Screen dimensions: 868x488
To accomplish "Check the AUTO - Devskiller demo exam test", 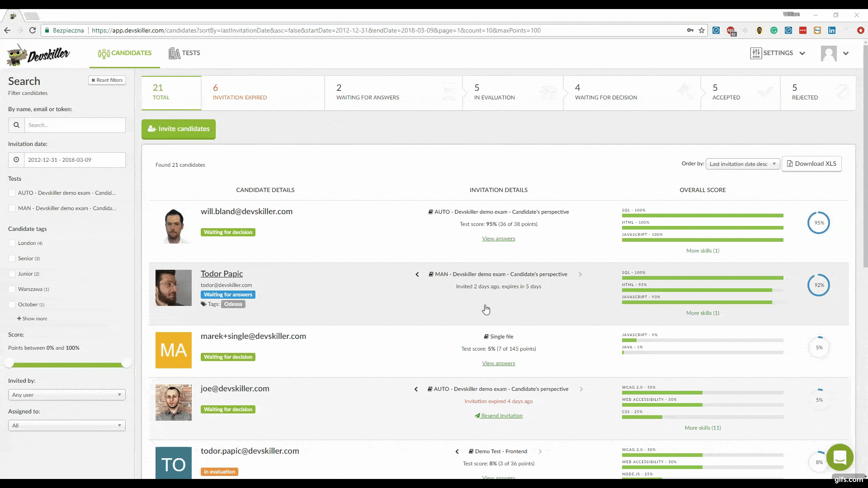I will [x=12, y=192].
